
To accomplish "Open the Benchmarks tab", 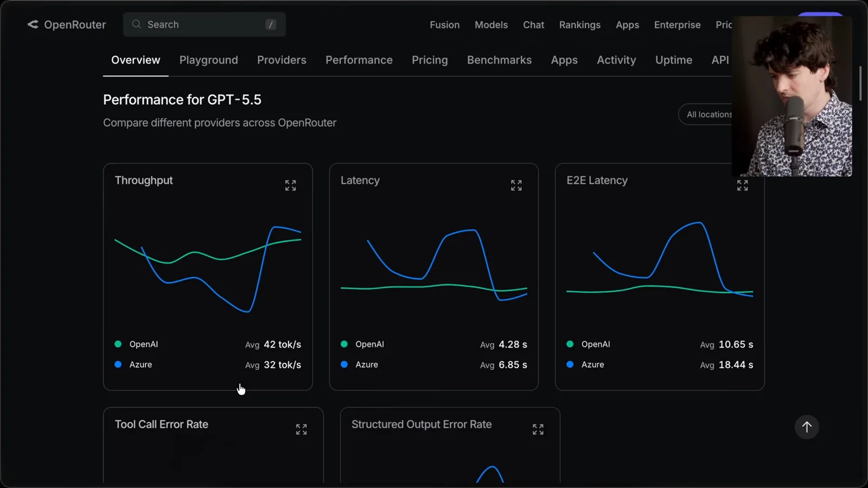I will [x=500, y=60].
